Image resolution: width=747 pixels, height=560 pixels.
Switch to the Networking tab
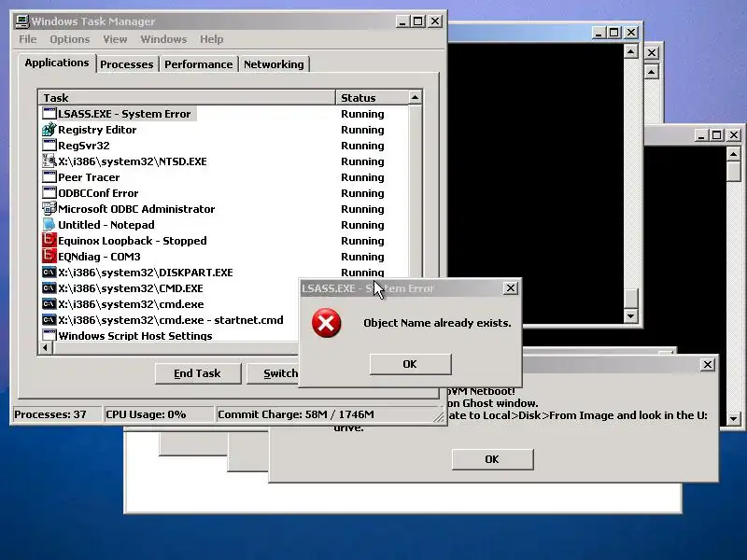[274, 64]
